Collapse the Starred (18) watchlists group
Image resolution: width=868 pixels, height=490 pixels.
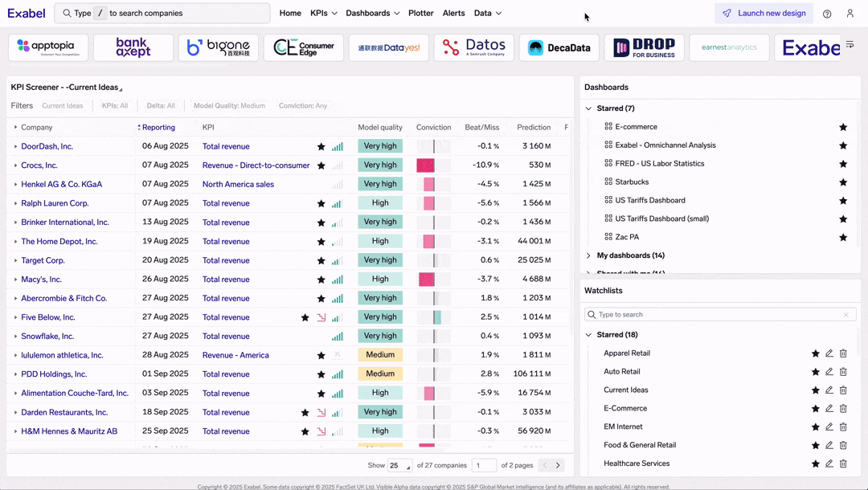[588, 335]
